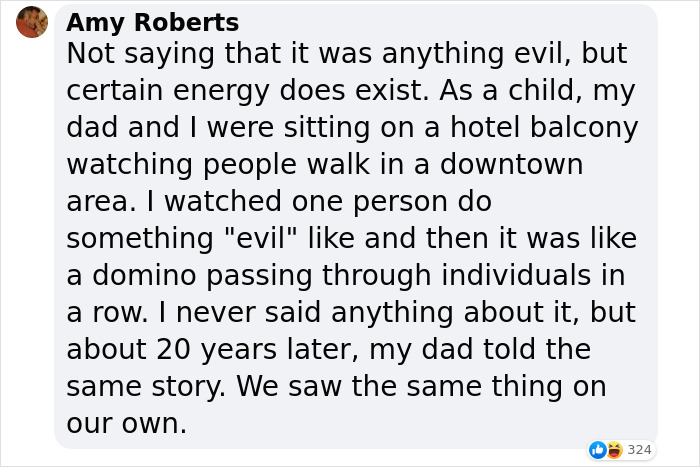The image size is (700, 467).
Task: Click the blue thumbs-up Like reaction icon
Action: click(x=598, y=450)
